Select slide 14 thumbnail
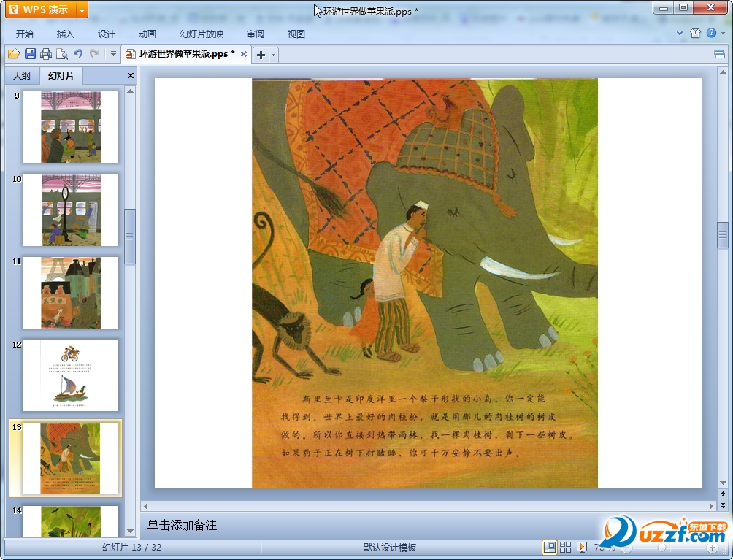 (71, 521)
